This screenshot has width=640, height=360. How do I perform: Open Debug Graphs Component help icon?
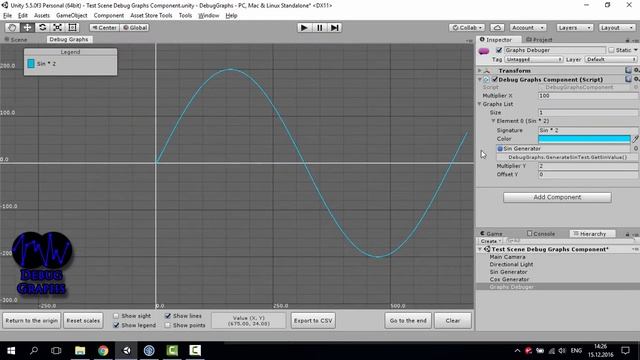628,79
